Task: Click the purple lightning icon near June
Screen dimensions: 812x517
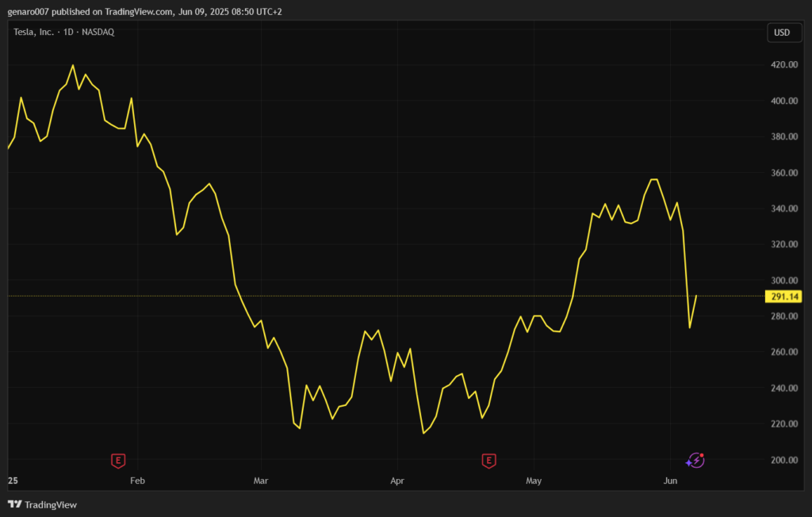Action: 695,460
